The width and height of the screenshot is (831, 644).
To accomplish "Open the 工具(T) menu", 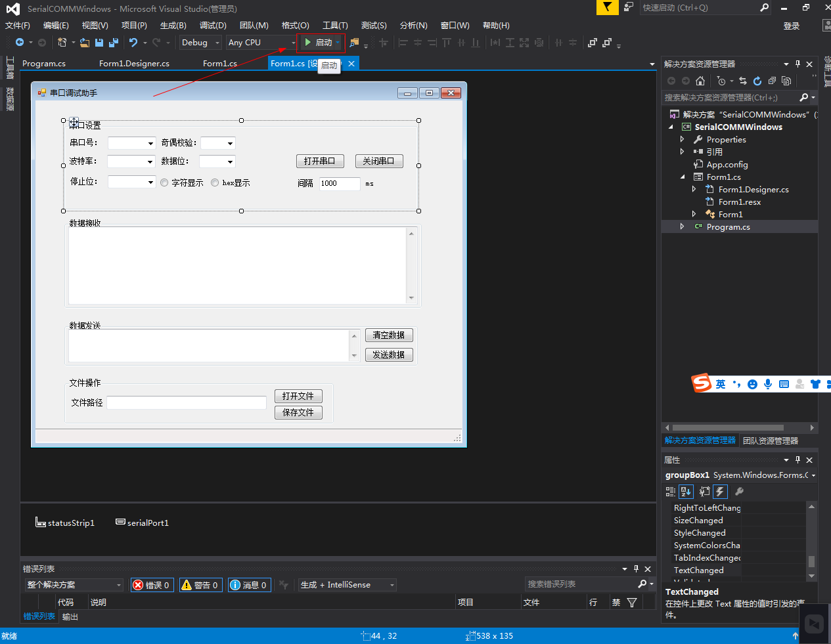I will click(335, 26).
